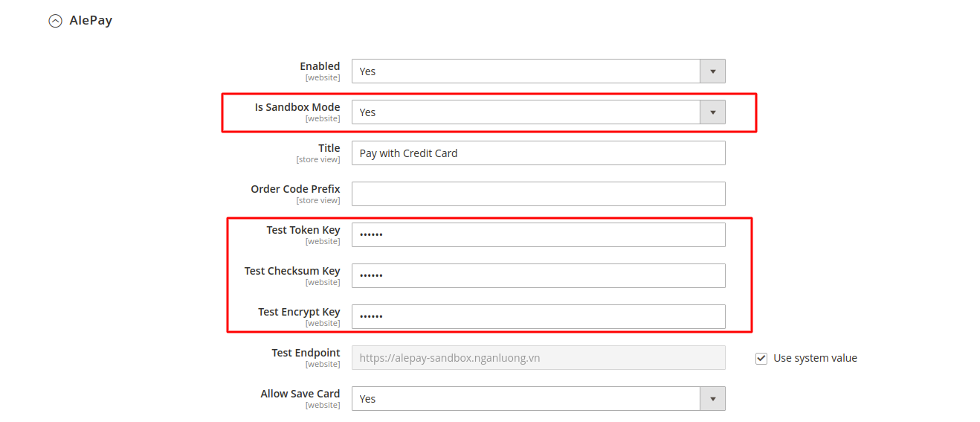Screen dimensions: 980x422
Task: Click the Test Token Key label
Action: pyautogui.click(x=303, y=230)
